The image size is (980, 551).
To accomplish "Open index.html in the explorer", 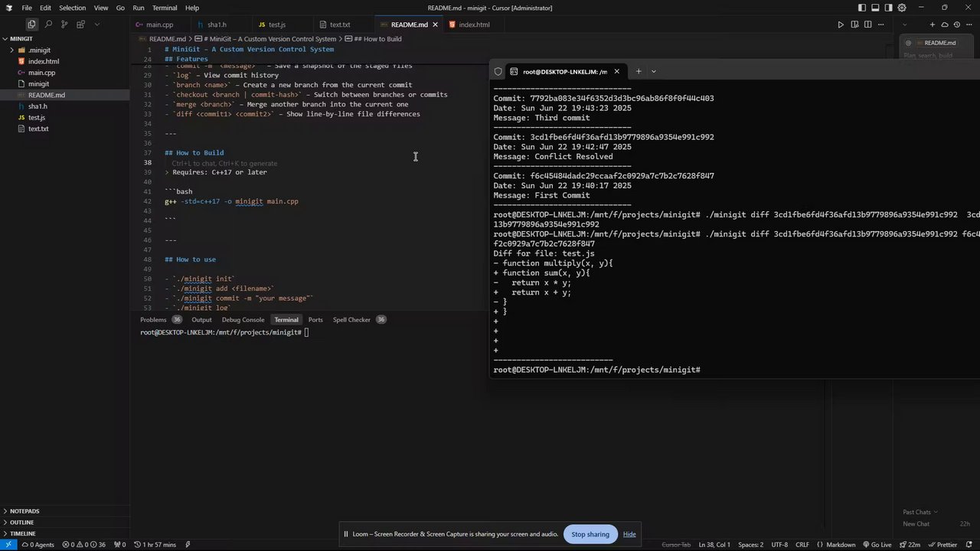I will (65, 61).
